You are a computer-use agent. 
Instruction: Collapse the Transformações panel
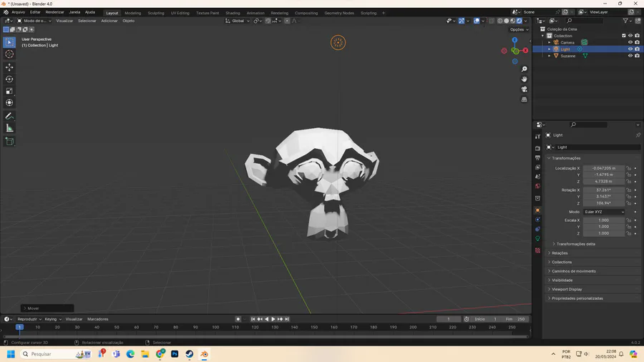(x=566, y=158)
